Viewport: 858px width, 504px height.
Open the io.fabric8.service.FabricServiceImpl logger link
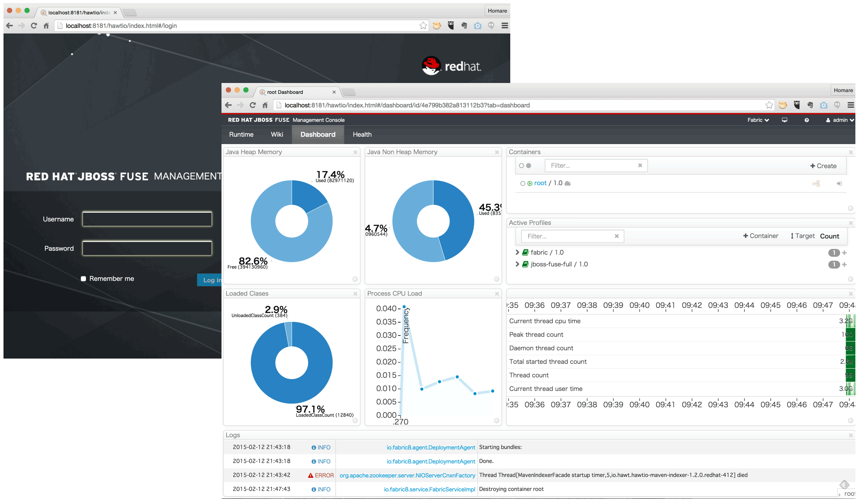point(429,489)
